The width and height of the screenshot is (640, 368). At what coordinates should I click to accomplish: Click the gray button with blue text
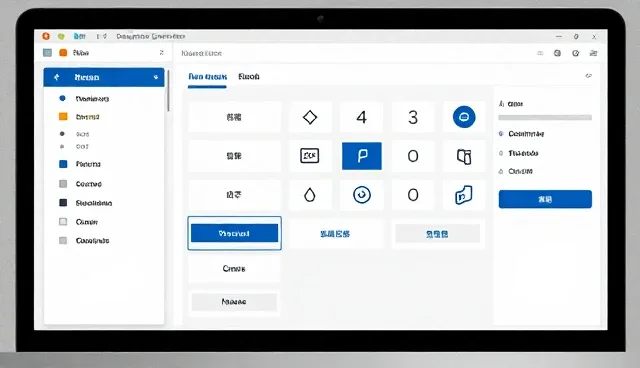(438, 234)
